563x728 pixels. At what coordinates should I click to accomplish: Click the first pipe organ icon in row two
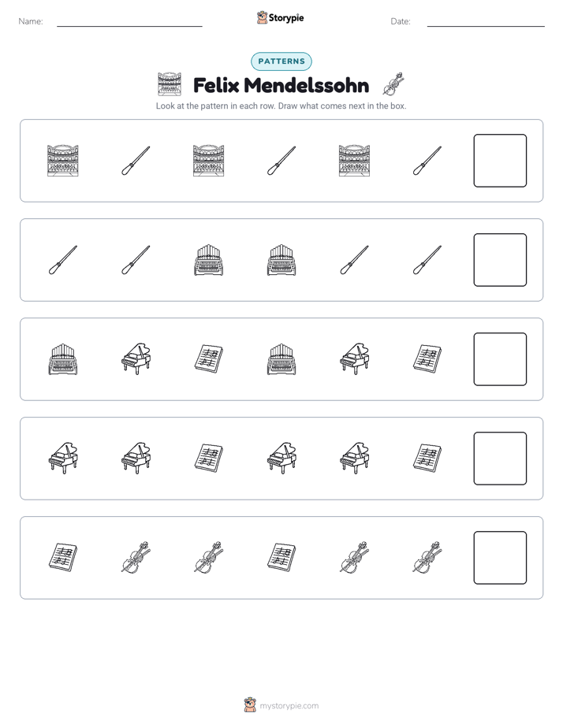coord(209,260)
